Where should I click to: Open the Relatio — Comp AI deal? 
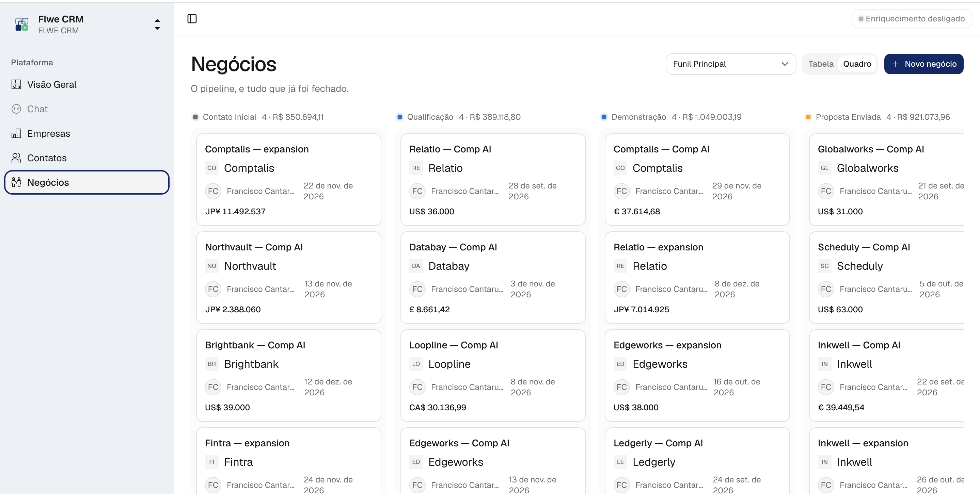493,179
